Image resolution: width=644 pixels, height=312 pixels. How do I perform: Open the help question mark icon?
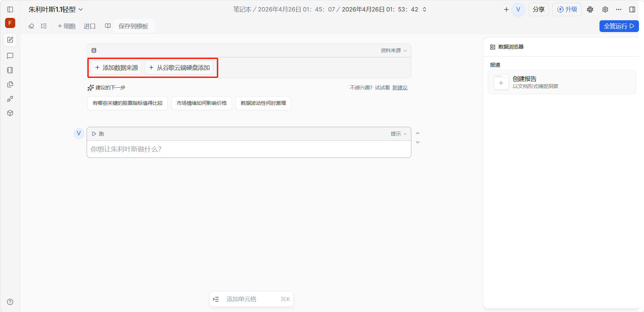(x=10, y=302)
